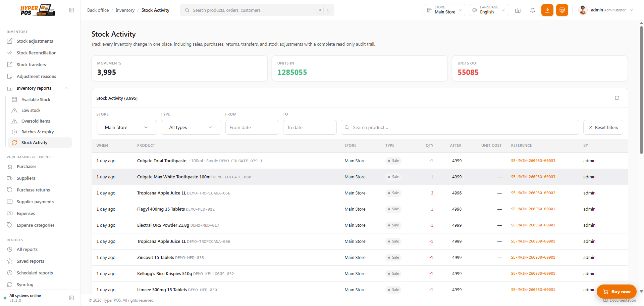Click the Stock Reconciliation checkmark icon

pos(10,53)
